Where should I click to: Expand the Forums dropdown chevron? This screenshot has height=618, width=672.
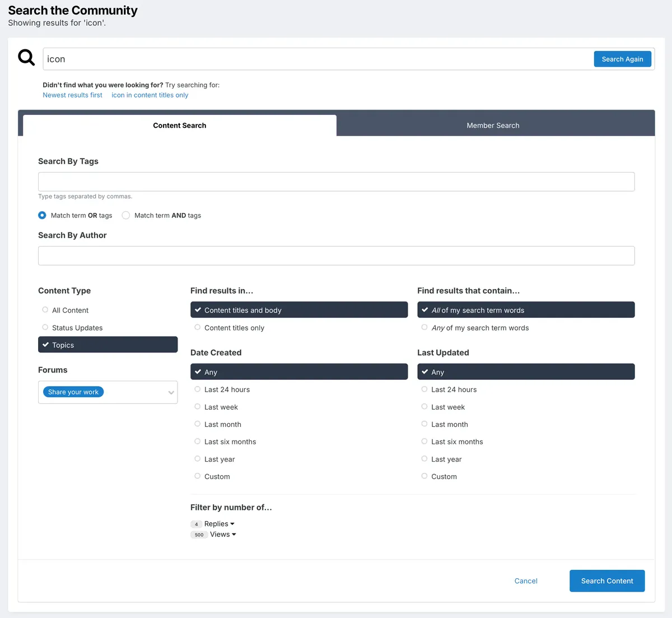(171, 392)
